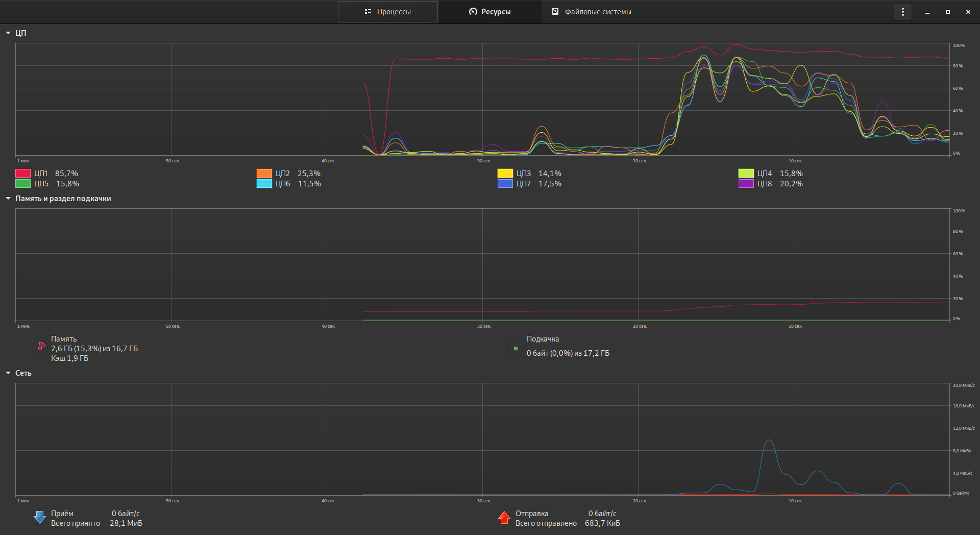Open the Файловые системы tab
This screenshot has height=535, width=980.
[x=592, y=12]
